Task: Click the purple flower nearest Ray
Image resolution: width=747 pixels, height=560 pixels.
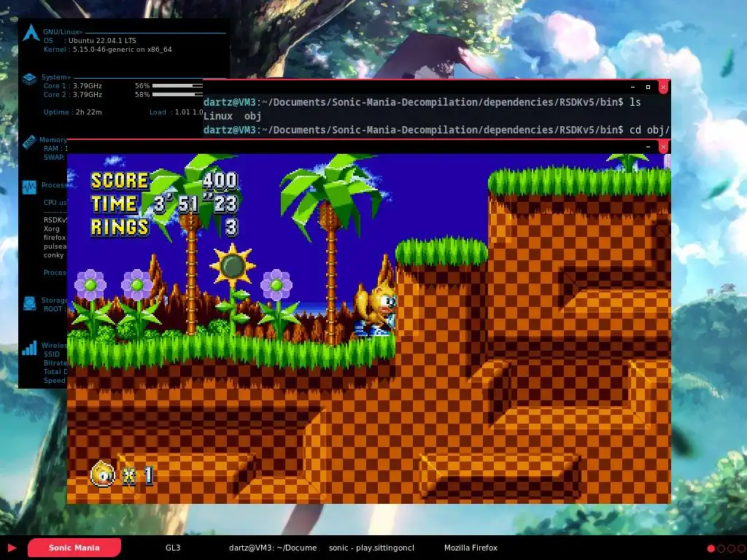Action: point(276,284)
